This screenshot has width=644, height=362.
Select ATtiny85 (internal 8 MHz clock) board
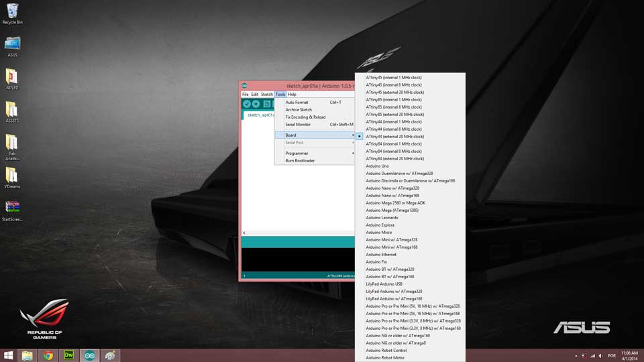[410, 107]
